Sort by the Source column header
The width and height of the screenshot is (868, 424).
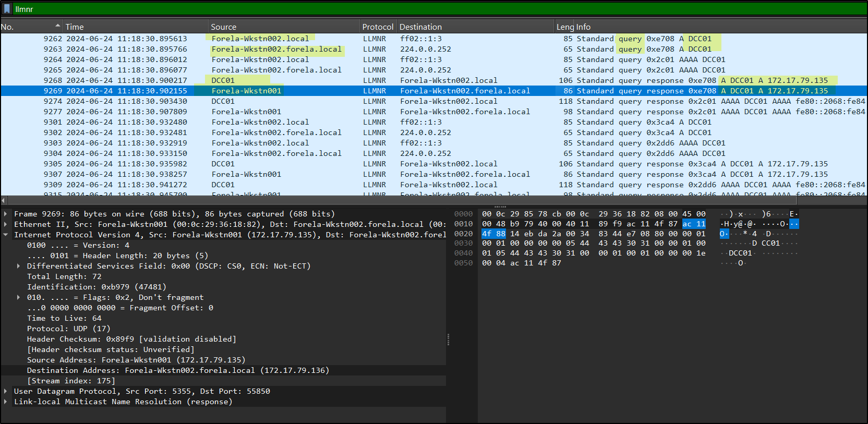[x=224, y=27]
